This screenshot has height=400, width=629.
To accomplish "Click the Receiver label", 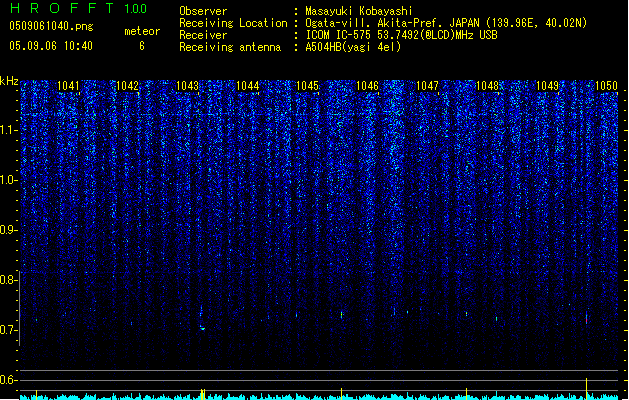I will [x=203, y=35].
